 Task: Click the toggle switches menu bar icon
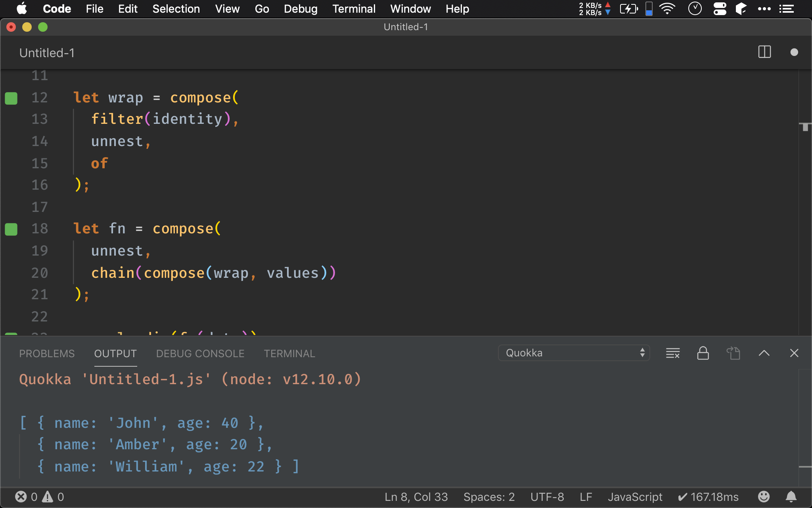click(x=720, y=9)
